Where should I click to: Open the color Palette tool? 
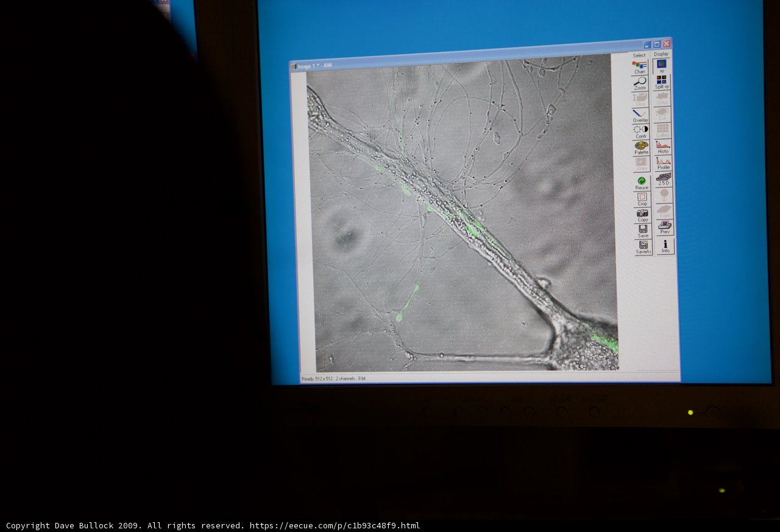642,147
